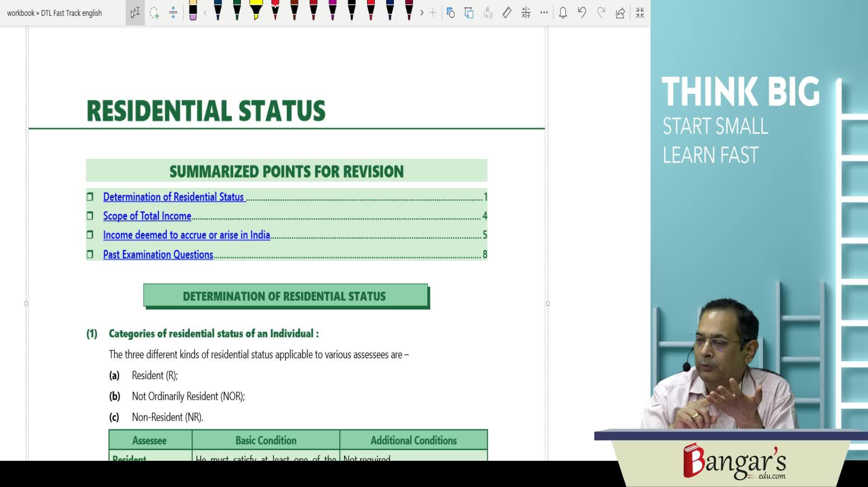The height and width of the screenshot is (487, 868).
Task: Pick the dark blue pen
Action: pyautogui.click(x=218, y=11)
